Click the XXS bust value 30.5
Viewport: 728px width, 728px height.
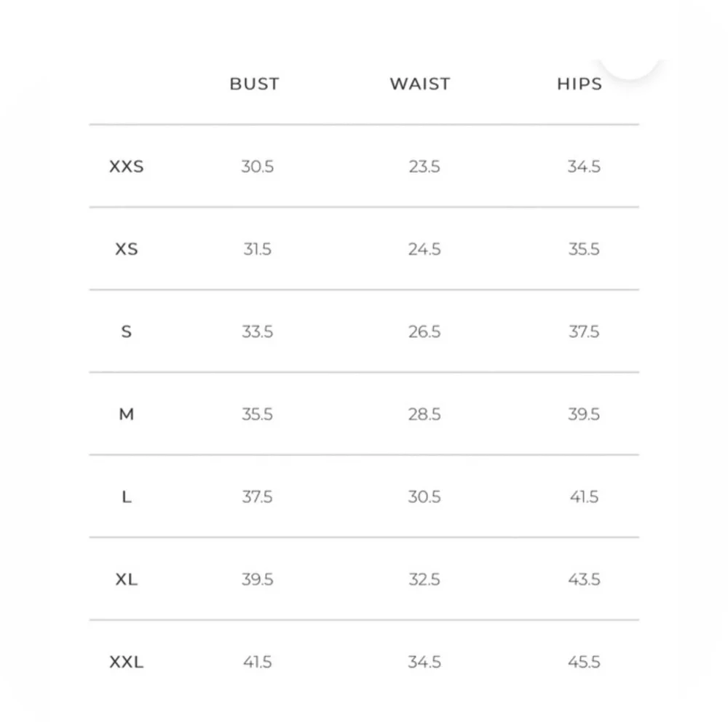coord(257,166)
